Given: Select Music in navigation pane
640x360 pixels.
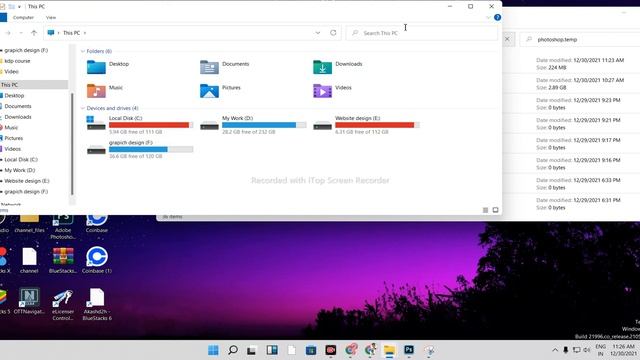Looking at the screenshot, I should coord(11,127).
